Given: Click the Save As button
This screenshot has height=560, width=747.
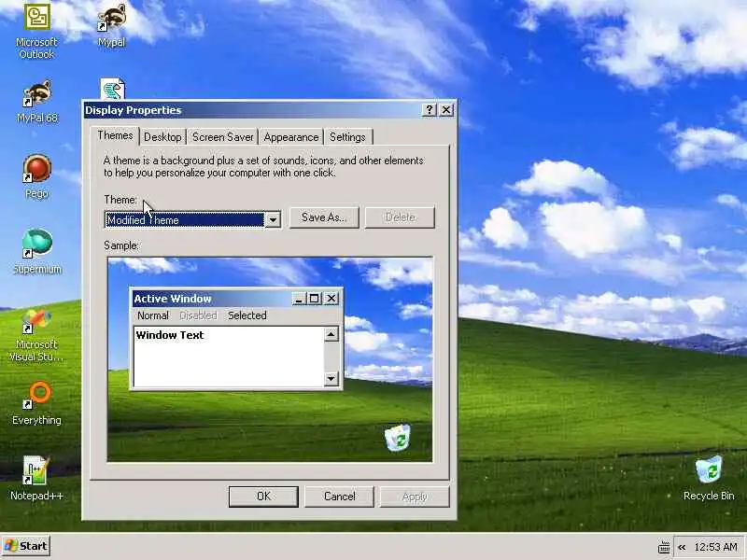Looking at the screenshot, I should [324, 217].
